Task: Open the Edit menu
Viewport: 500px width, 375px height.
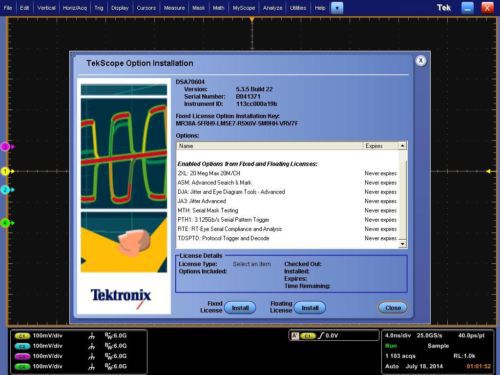Action: click(24, 8)
